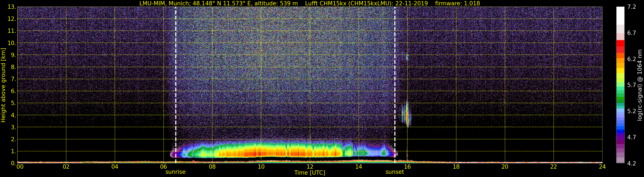
Task: Click the white swatch at top of colorbar
Action: click(x=620, y=16)
